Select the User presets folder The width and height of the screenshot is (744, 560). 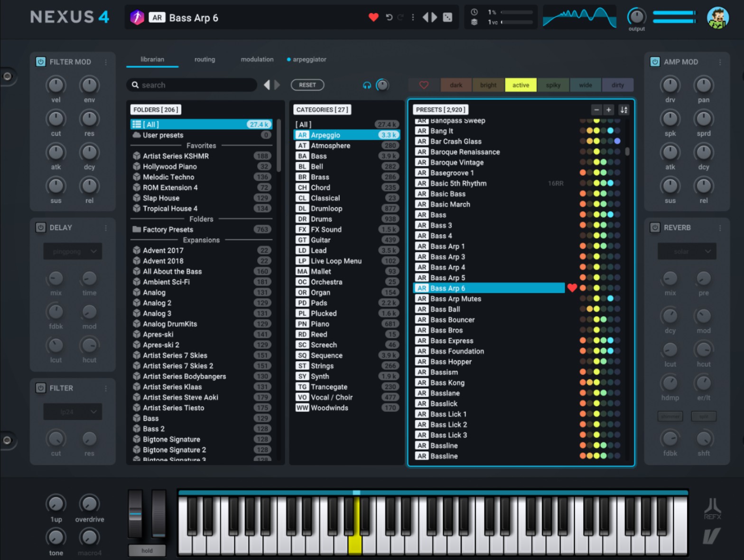201,135
